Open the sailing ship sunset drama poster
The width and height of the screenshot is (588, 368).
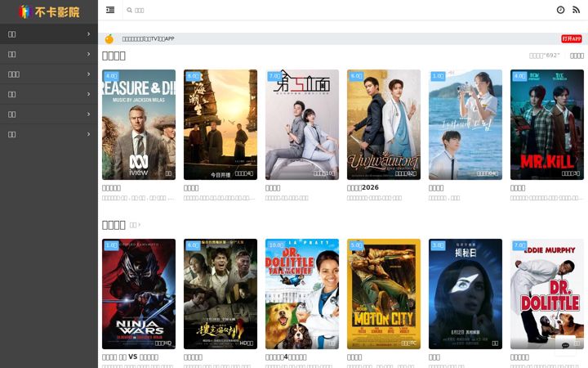tap(220, 124)
